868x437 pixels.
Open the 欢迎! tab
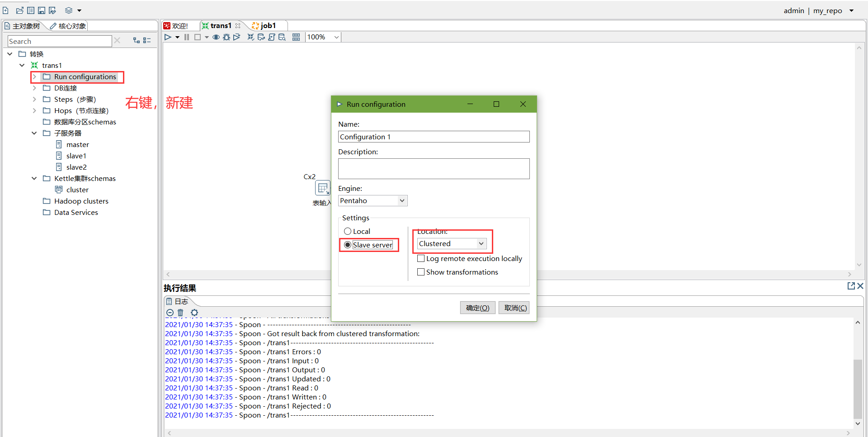176,26
